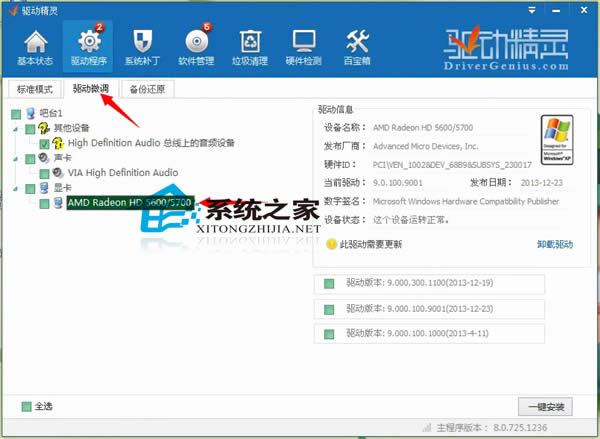
Task: Uncheck High Definition Audio device checkbox
Action: 44,144
